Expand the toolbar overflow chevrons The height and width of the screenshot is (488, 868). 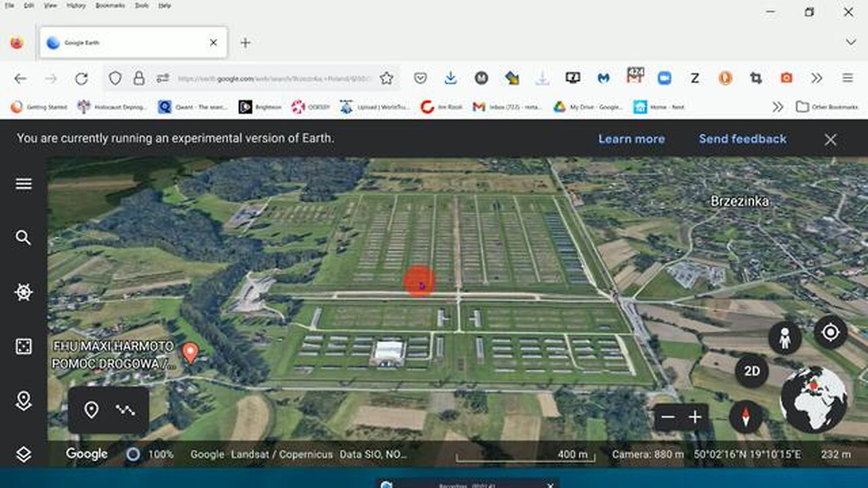[817, 79]
